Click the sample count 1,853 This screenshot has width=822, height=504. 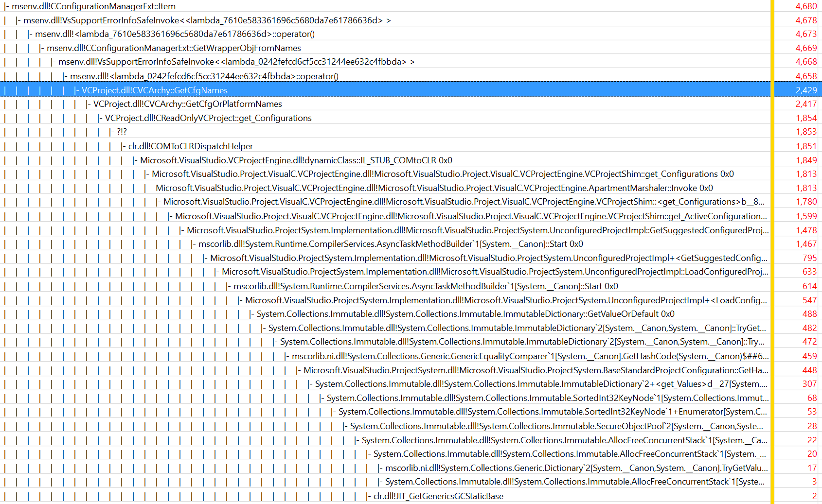[x=806, y=132]
